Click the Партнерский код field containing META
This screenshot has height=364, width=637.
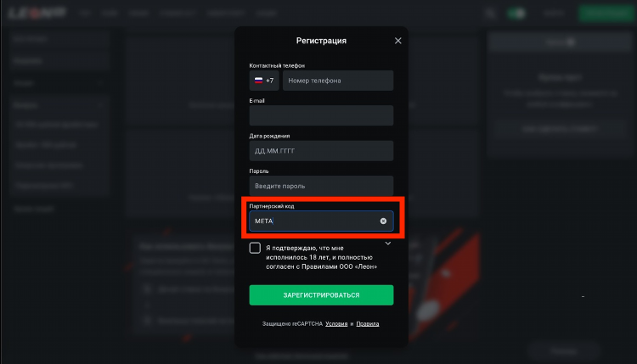pyautogui.click(x=321, y=221)
